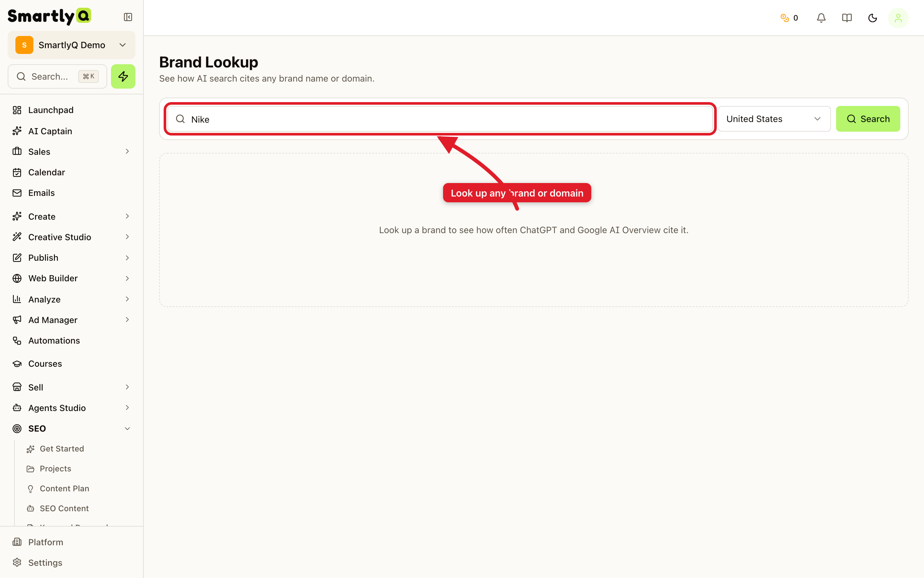Click the green lightning bolt quick action button
The image size is (924, 578).
[x=123, y=76]
